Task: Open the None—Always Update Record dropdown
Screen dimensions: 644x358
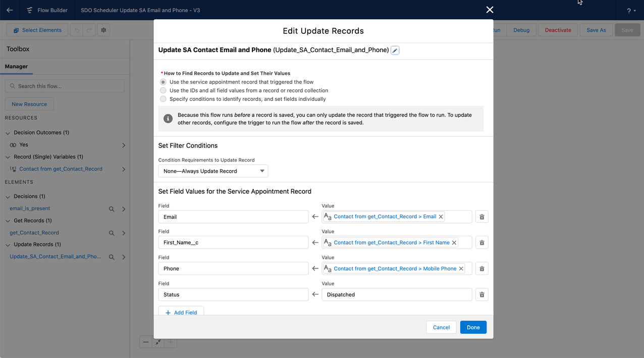Action: pyautogui.click(x=213, y=171)
